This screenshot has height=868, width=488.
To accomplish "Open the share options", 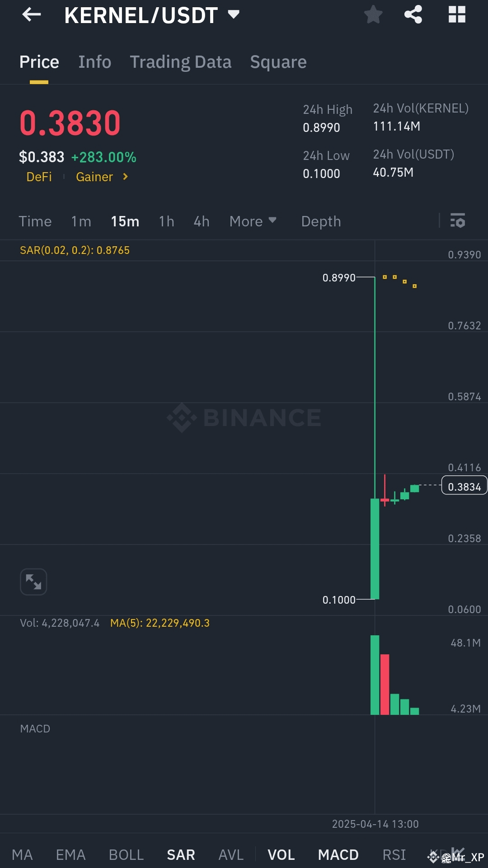I will click(413, 14).
